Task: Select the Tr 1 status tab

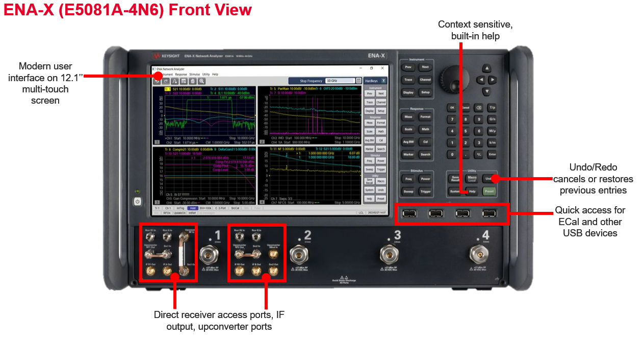Action: click(x=157, y=208)
